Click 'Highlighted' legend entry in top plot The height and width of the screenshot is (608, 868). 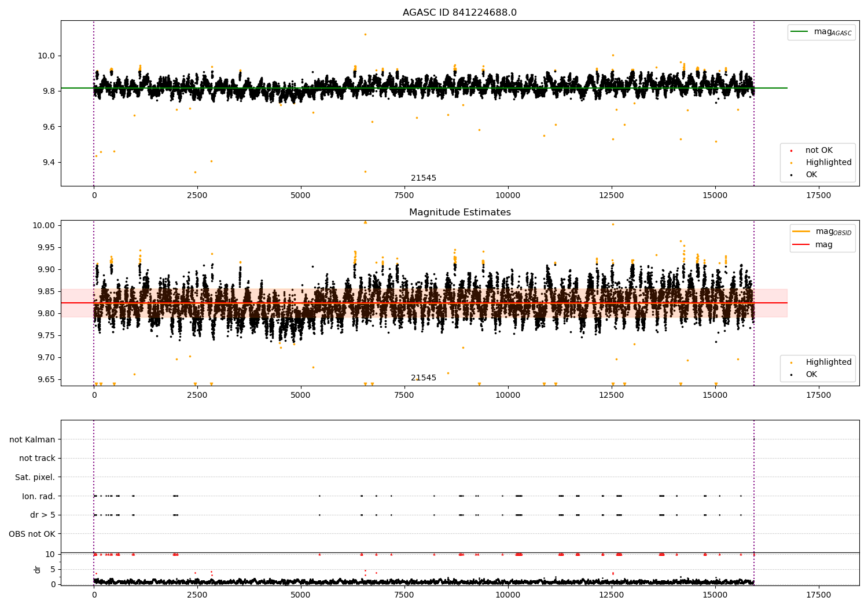tap(828, 163)
